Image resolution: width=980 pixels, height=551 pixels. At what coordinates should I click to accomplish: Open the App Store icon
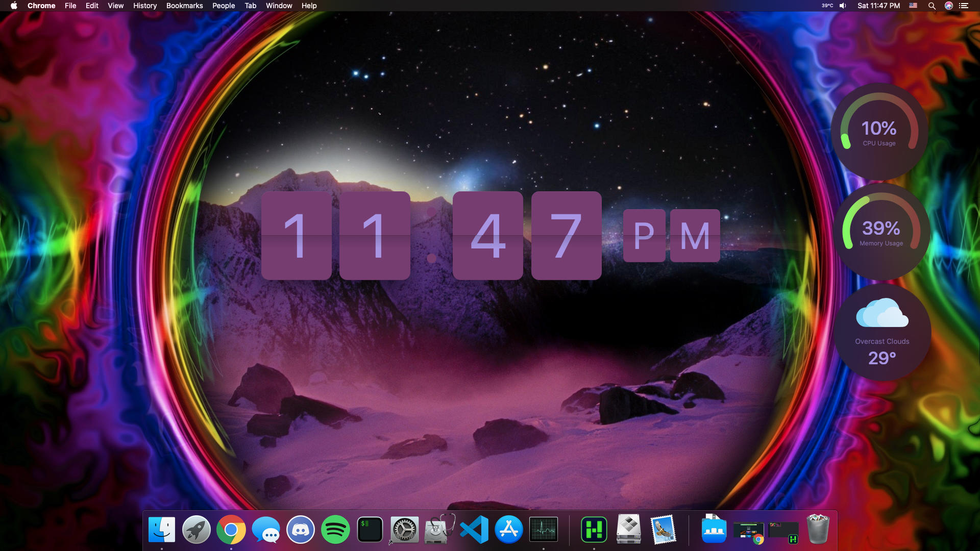509,530
